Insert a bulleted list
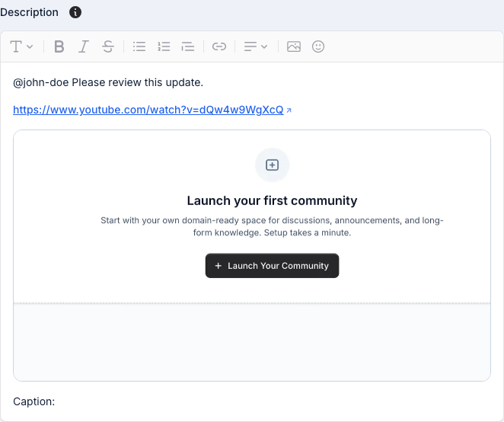Viewport: 504px width, 422px height. pos(139,46)
